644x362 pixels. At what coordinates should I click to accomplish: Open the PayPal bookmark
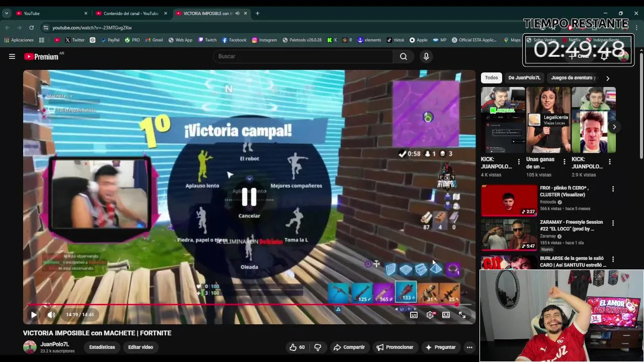pos(110,40)
